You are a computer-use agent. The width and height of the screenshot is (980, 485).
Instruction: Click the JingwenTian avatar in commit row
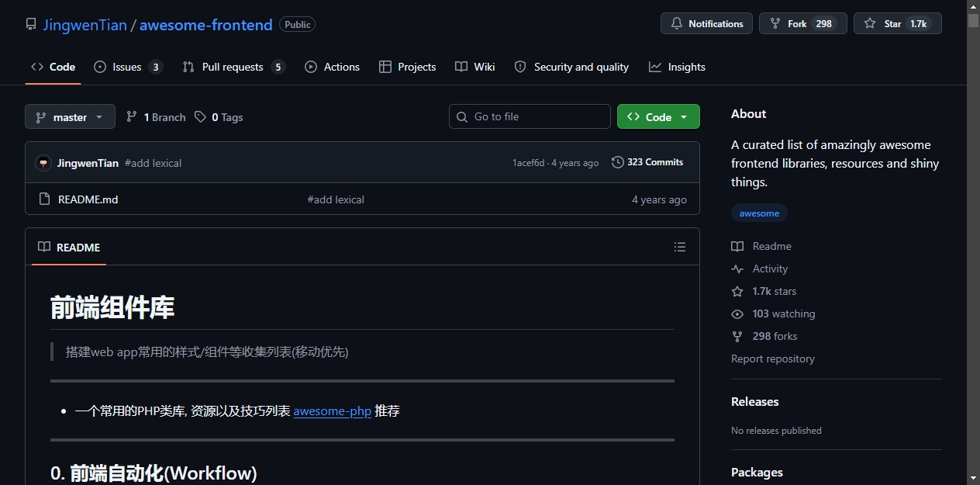click(43, 163)
